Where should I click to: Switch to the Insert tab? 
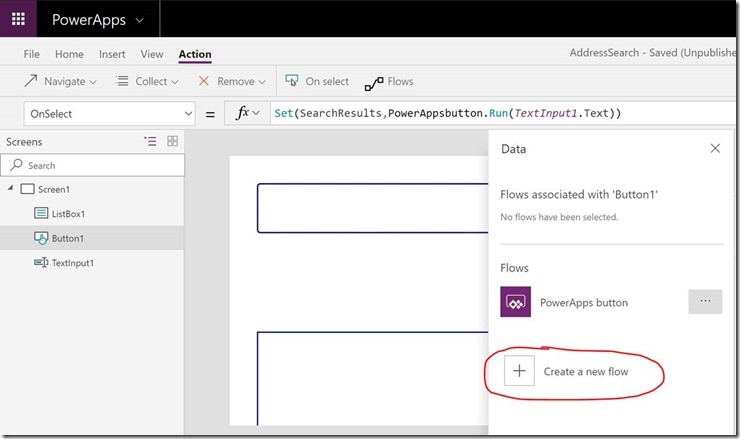click(x=112, y=54)
